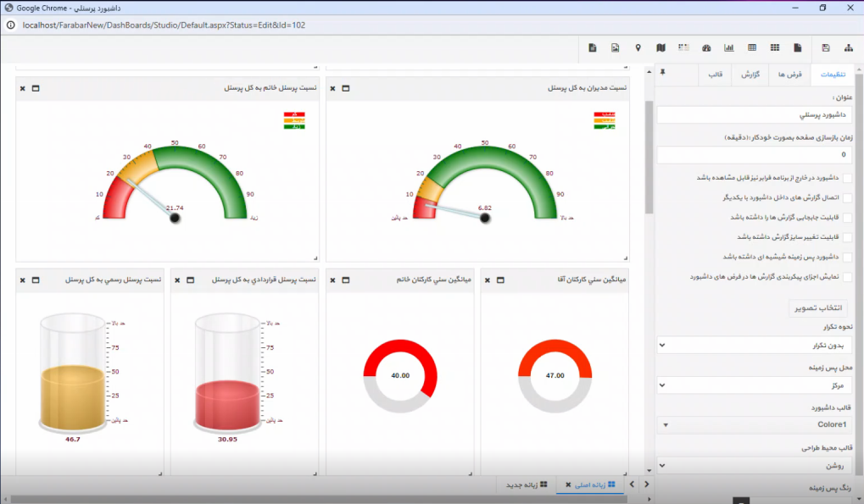
Task: Tick 'داشبورد پس زمینه شیشه ای' checkbox
Action: pyautogui.click(x=848, y=257)
